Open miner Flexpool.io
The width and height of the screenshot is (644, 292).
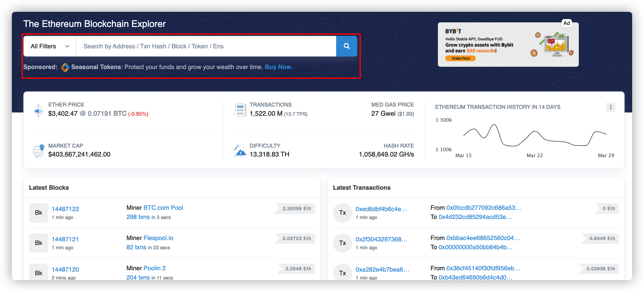point(158,238)
